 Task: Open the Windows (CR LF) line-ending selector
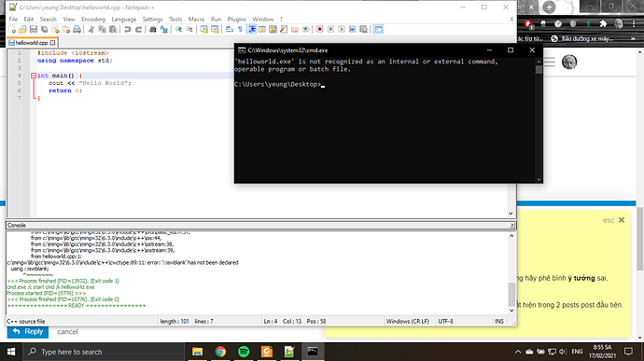pos(408,322)
